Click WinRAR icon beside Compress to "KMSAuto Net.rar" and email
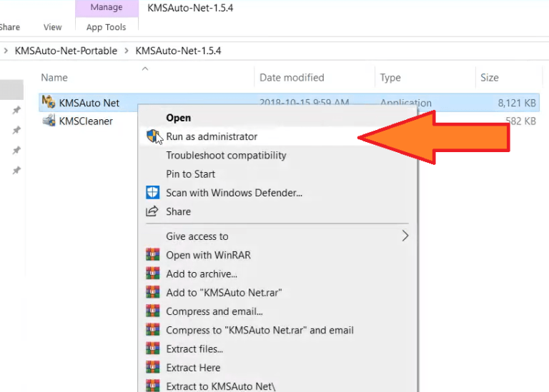This screenshot has width=549, height=392. point(153,330)
